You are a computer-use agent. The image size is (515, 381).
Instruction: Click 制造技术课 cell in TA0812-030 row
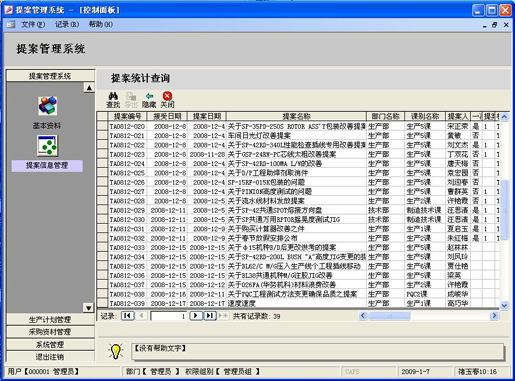point(424,220)
